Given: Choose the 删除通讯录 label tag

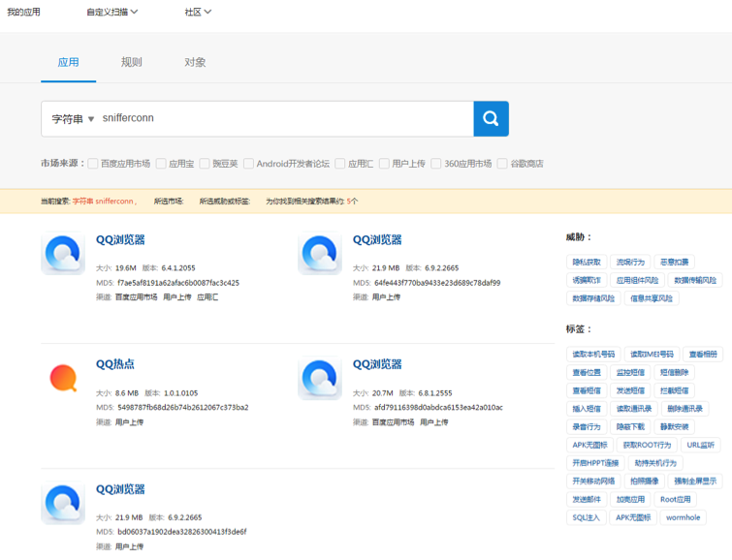Looking at the screenshot, I should click(684, 409).
